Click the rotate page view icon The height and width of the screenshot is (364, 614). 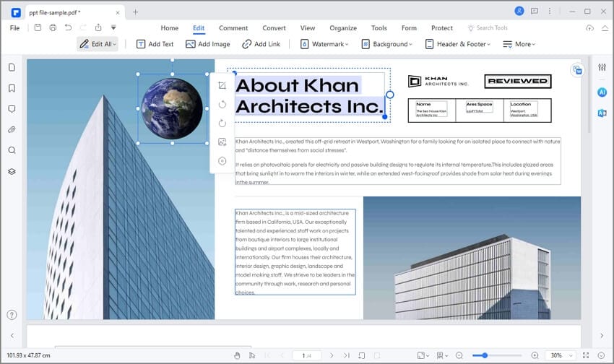[361, 355]
